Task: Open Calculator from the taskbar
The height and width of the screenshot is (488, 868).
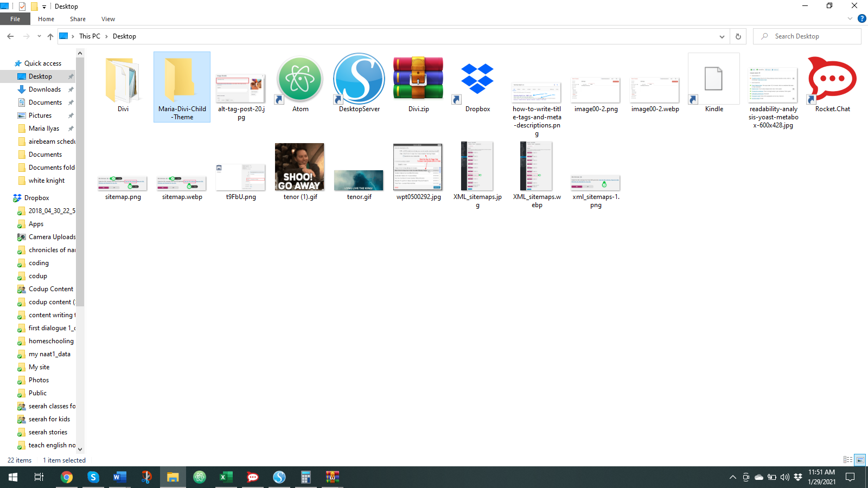Action: pos(305,477)
